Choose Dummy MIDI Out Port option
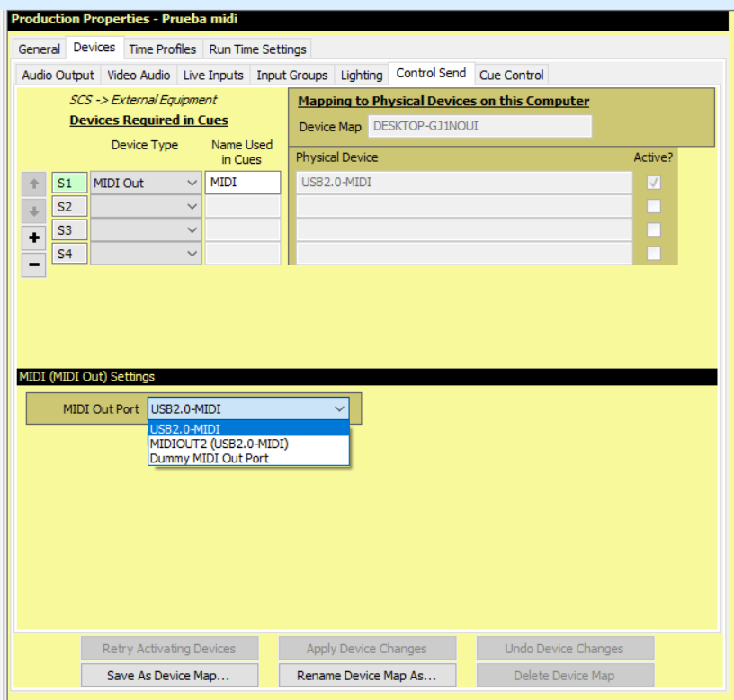The width and height of the screenshot is (734, 700). (x=210, y=458)
